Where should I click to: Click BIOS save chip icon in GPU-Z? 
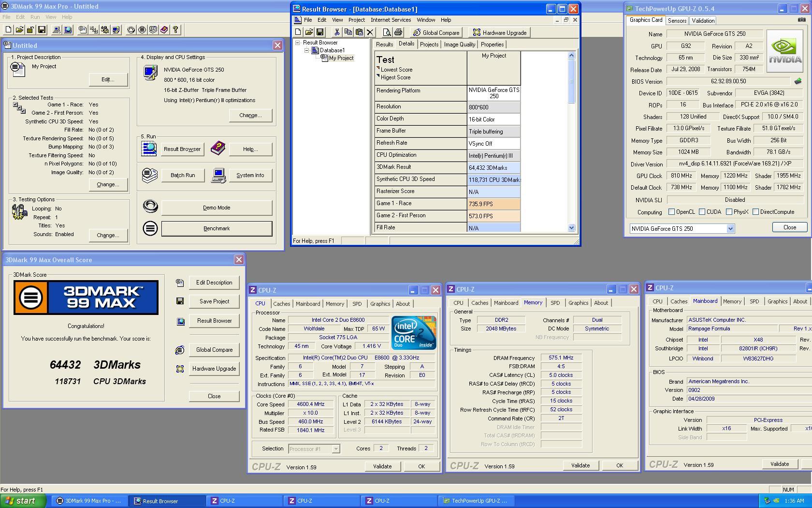coord(798,81)
